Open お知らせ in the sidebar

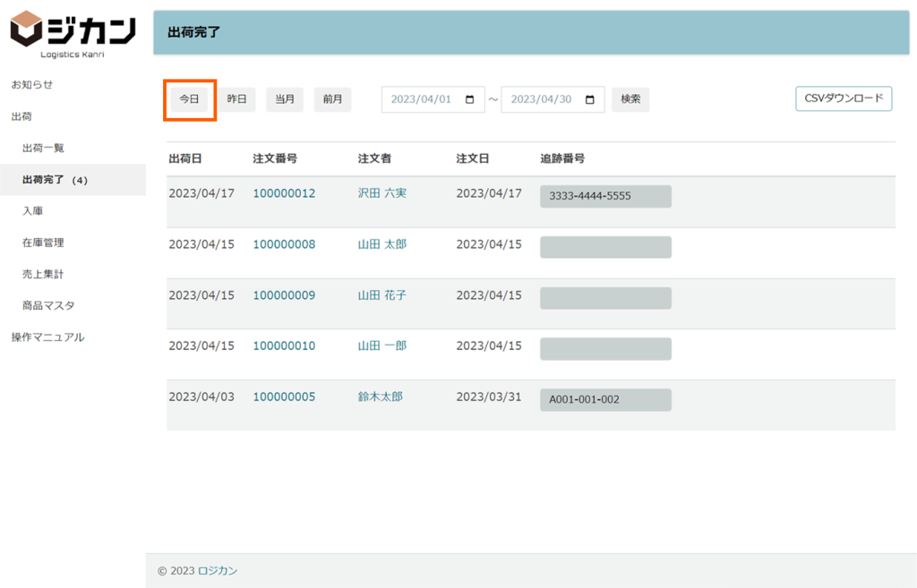coord(31,84)
